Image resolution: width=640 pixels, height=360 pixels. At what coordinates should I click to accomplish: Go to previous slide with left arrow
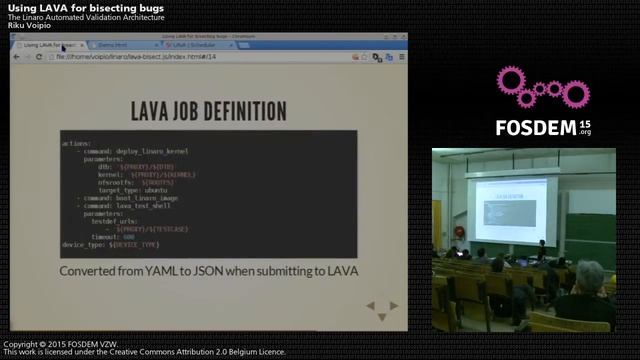[x=371, y=306]
